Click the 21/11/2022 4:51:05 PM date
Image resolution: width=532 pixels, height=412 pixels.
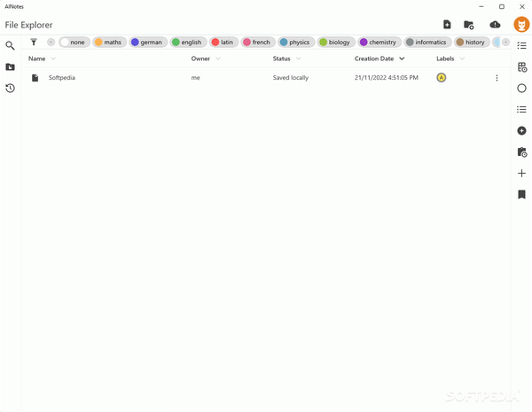pos(386,78)
